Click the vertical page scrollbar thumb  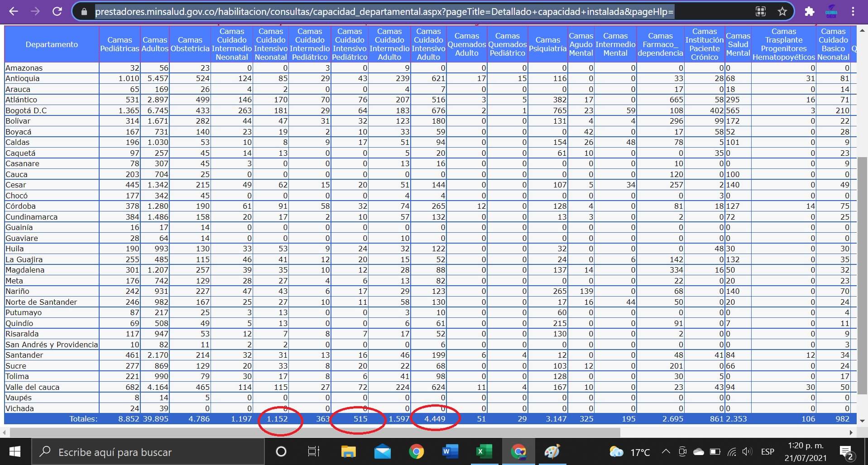[862, 275]
